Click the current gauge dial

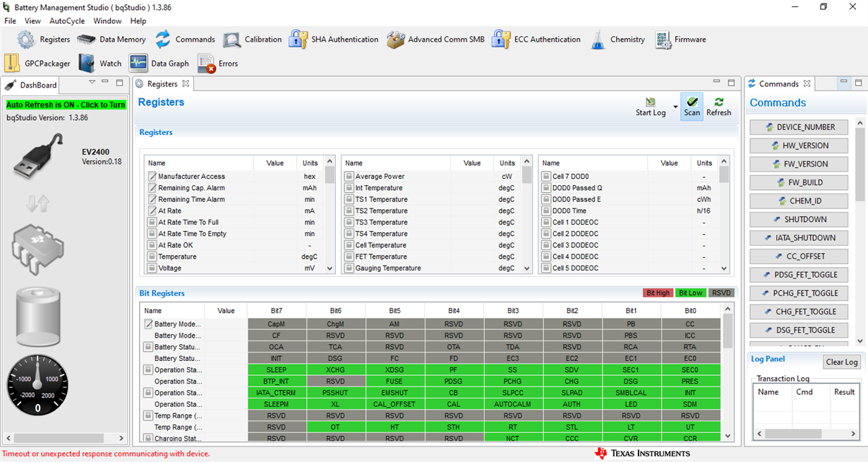38,386
